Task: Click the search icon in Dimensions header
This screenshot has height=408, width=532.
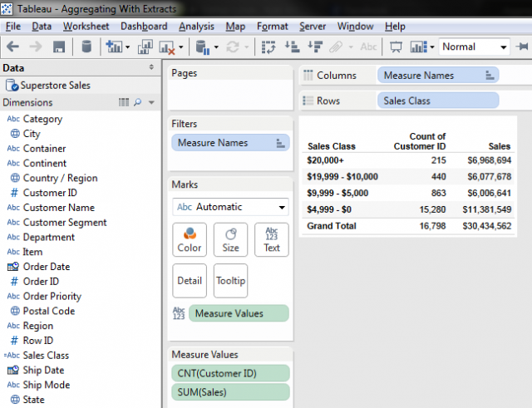Action: [x=138, y=103]
